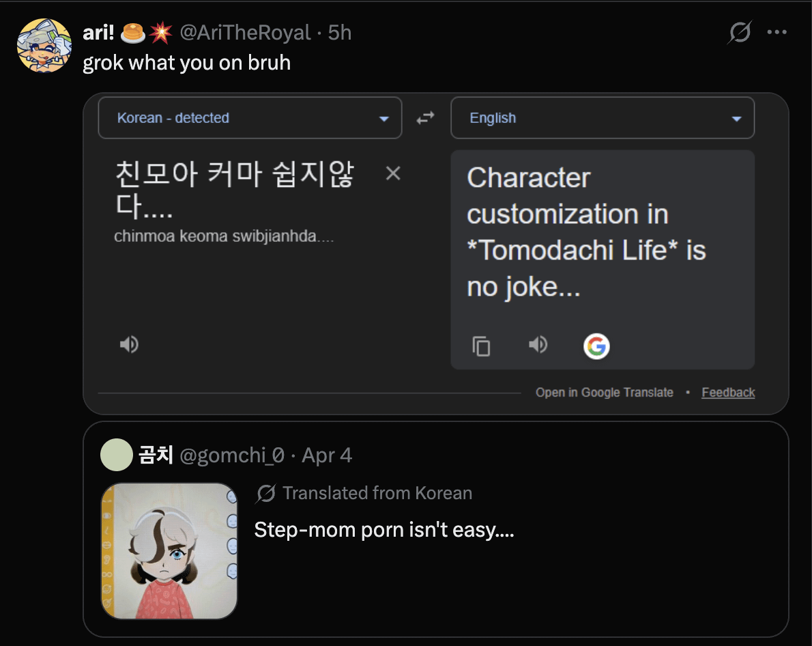Clear the Korean source text with X
812x646 pixels.
pyautogui.click(x=393, y=173)
